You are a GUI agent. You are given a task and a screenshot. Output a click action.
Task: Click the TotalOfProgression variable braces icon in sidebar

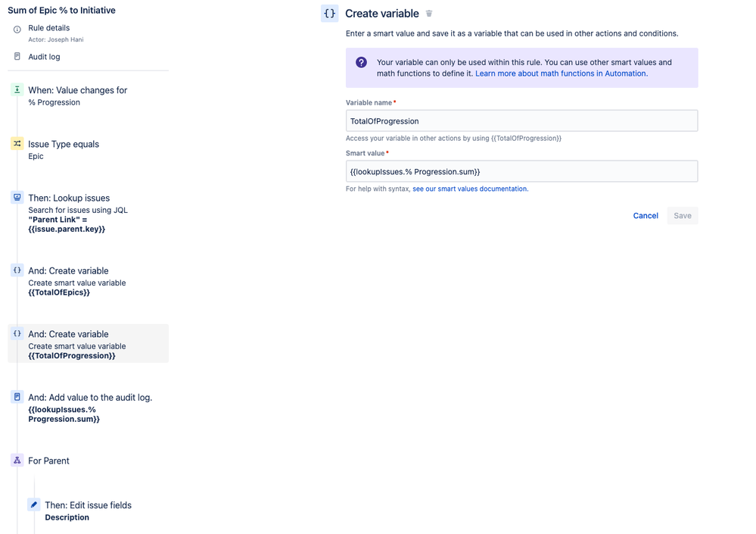[17, 333]
